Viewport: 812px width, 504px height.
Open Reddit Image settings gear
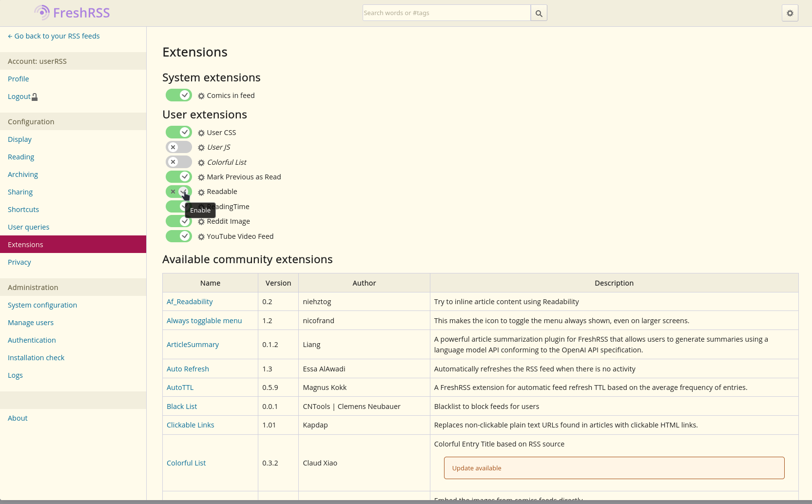coord(201,222)
